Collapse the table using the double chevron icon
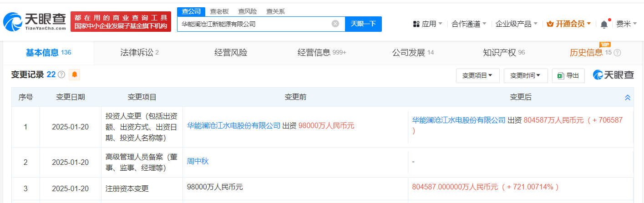644x203 pixels. [x=627, y=98]
